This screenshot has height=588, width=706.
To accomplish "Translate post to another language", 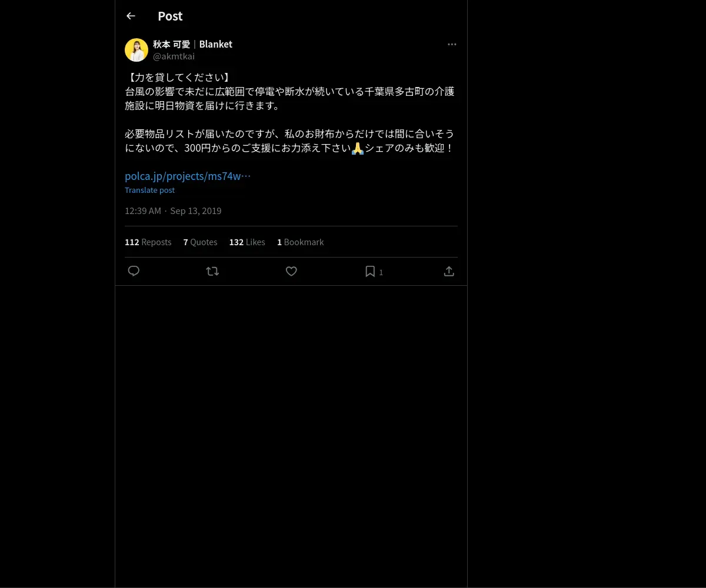I will pos(149,190).
